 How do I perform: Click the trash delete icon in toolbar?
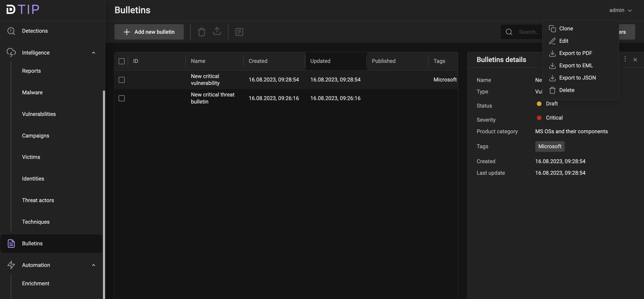(202, 32)
